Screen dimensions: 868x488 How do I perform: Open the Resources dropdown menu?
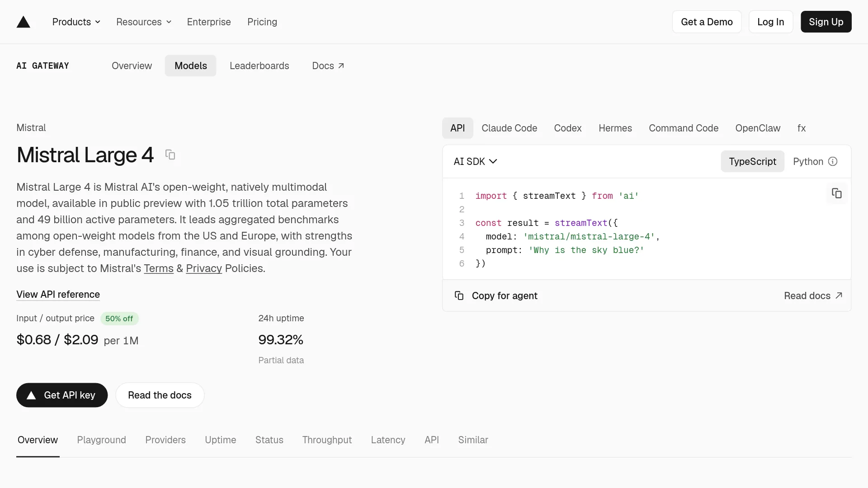coord(144,22)
